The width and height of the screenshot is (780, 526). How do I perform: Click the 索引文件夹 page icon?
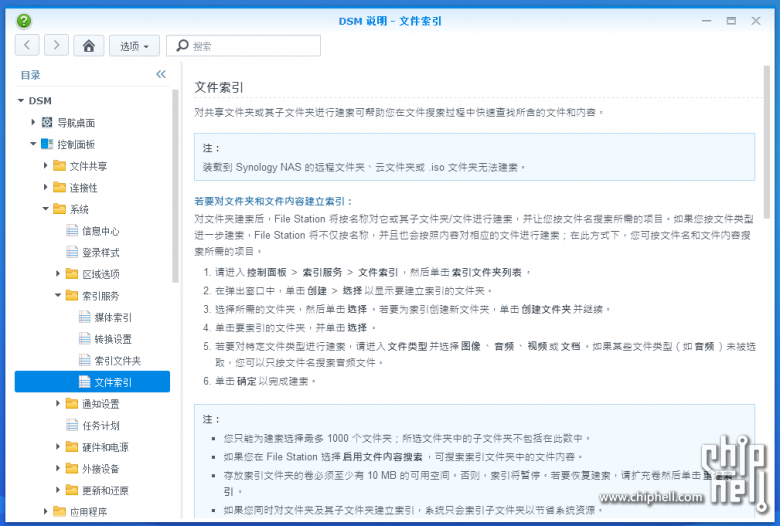85,360
